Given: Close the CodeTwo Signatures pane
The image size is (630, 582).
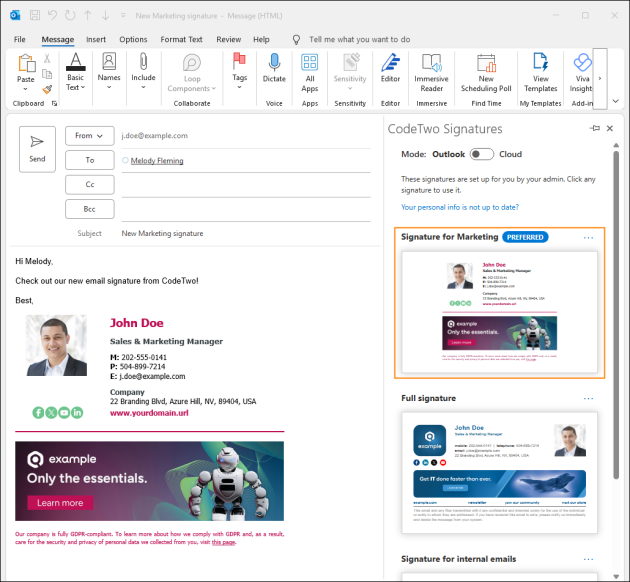Looking at the screenshot, I should point(610,129).
